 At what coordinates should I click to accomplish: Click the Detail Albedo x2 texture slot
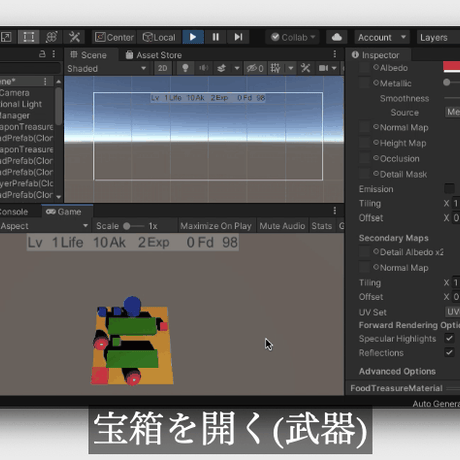[x=365, y=252]
